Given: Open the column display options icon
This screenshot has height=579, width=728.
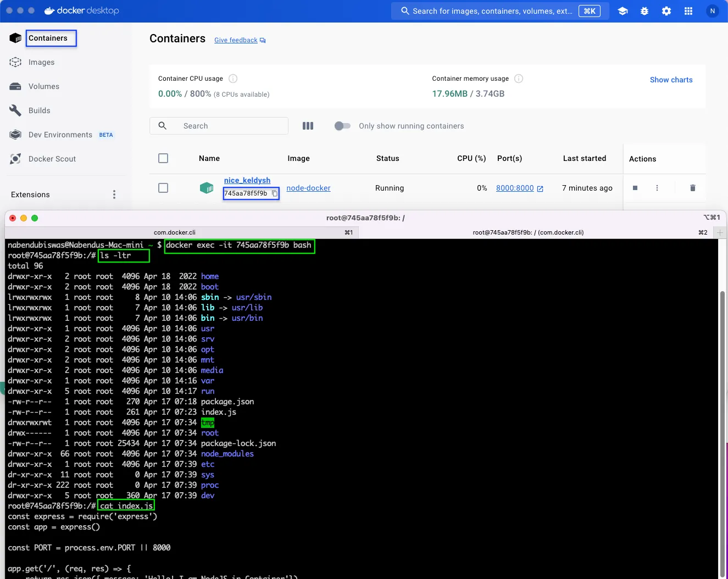Looking at the screenshot, I should coord(308,126).
